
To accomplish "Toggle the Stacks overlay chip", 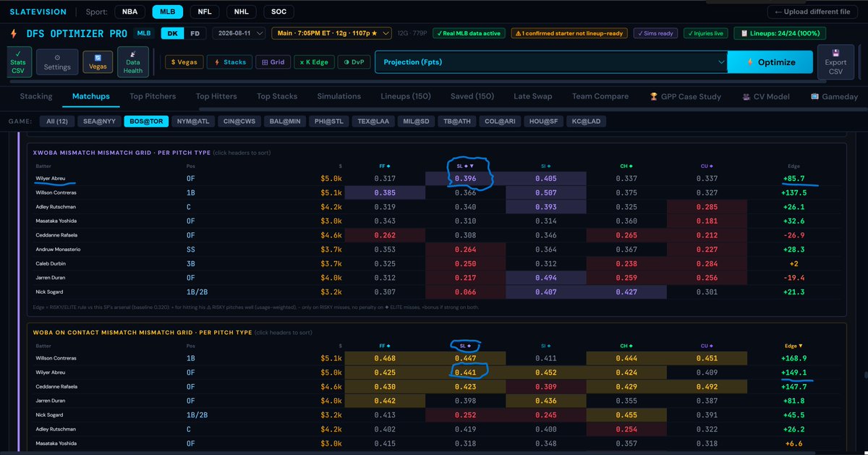I will tap(231, 62).
